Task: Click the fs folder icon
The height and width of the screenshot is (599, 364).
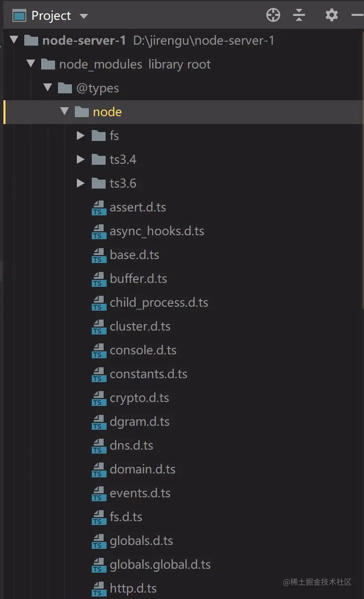Action: tap(99, 135)
